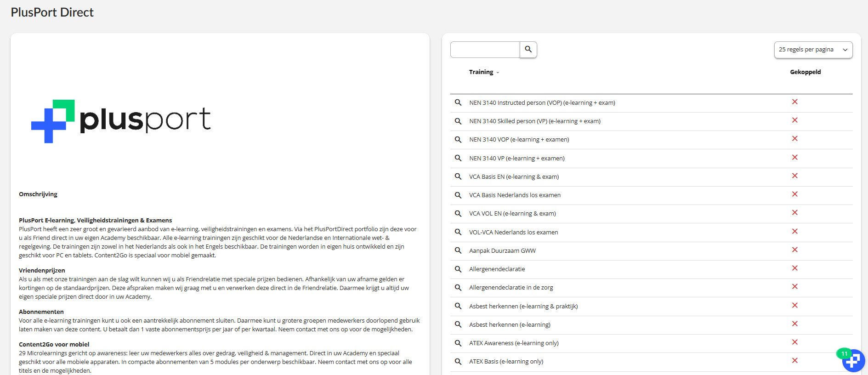Image resolution: width=868 pixels, height=375 pixels.
Task: Open magnifier for ATEX Basis (e-learning only)
Action: tap(458, 361)
